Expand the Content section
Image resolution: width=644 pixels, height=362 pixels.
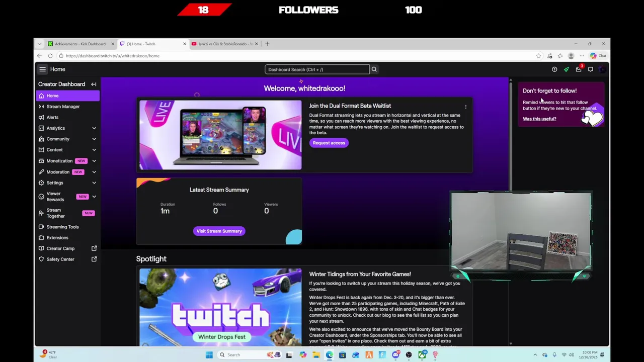[x=94, y=150]
